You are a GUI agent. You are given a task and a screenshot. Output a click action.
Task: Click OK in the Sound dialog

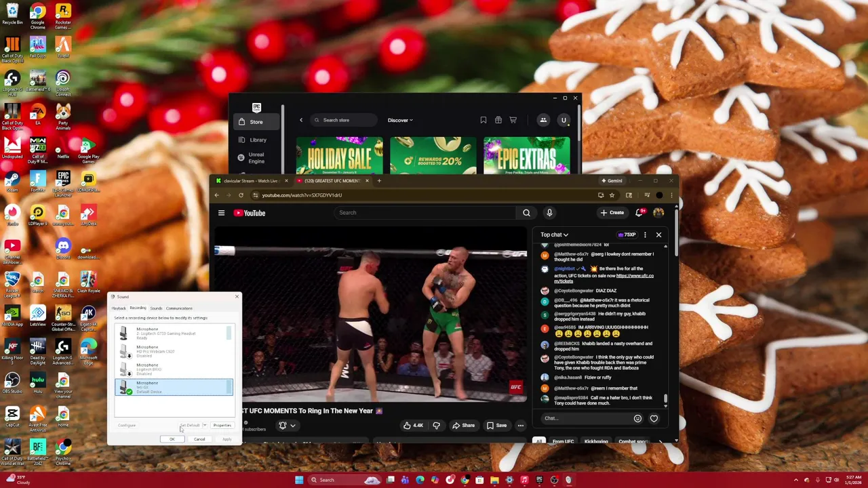click(x=172, y=439)
